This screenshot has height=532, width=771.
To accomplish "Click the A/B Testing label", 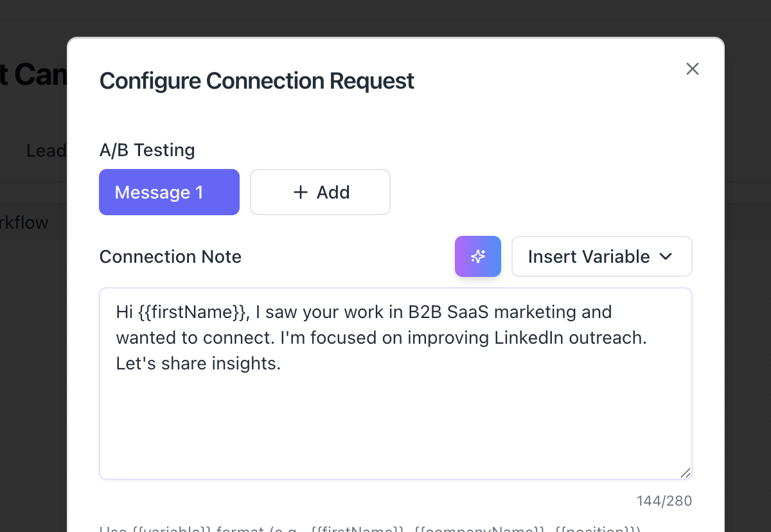I will click(x=147, y=150).
